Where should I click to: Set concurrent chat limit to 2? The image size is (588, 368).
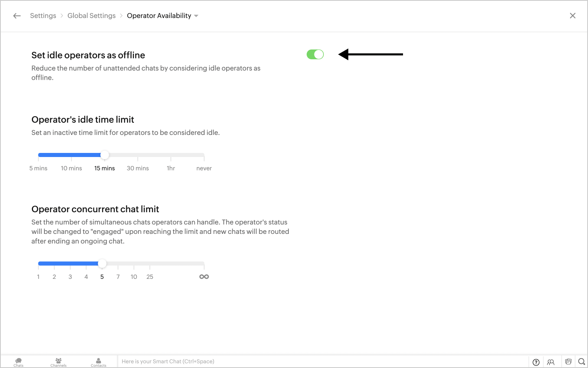pyautogui.click(x=54, y=264)
